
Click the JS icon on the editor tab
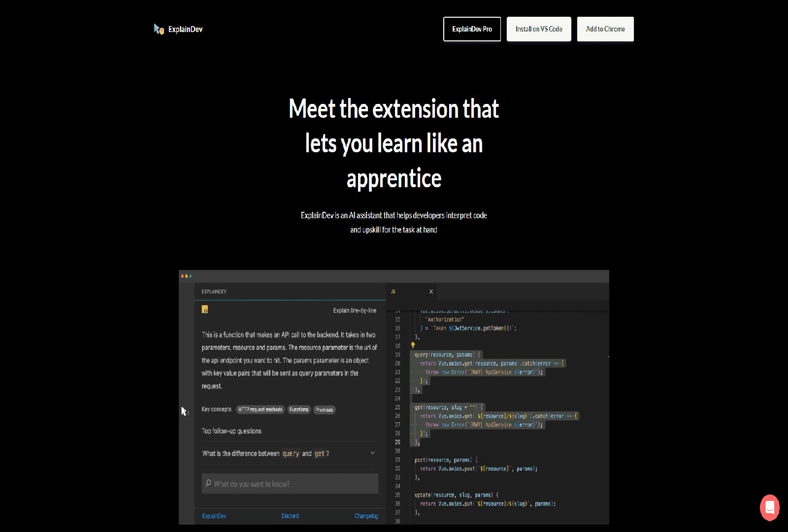pyautogui.click(x=393, y=291)
